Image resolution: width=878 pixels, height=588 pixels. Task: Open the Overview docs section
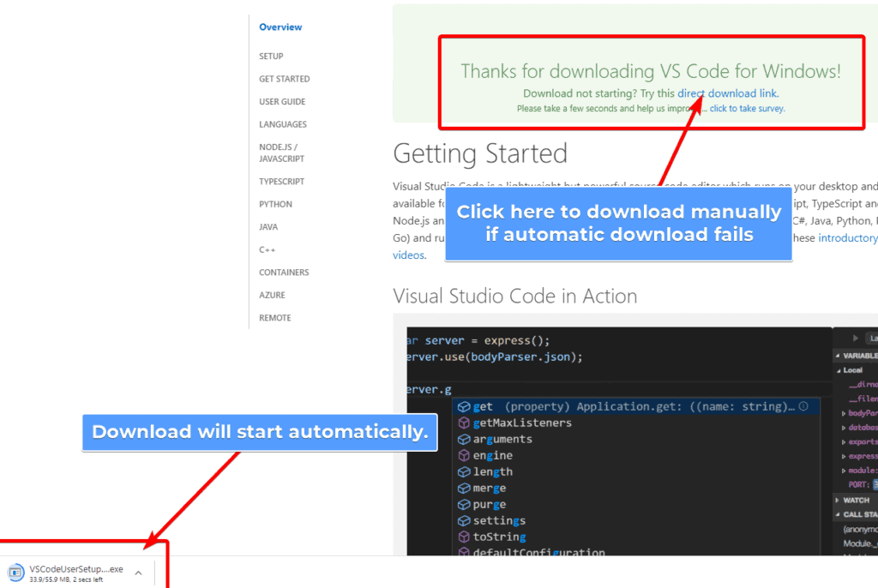[x=280, y=27]
